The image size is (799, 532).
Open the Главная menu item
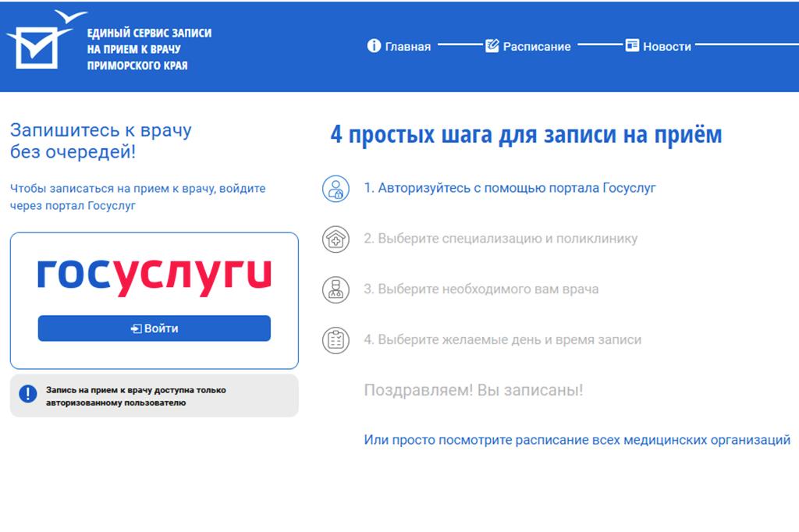coord(407,47)
